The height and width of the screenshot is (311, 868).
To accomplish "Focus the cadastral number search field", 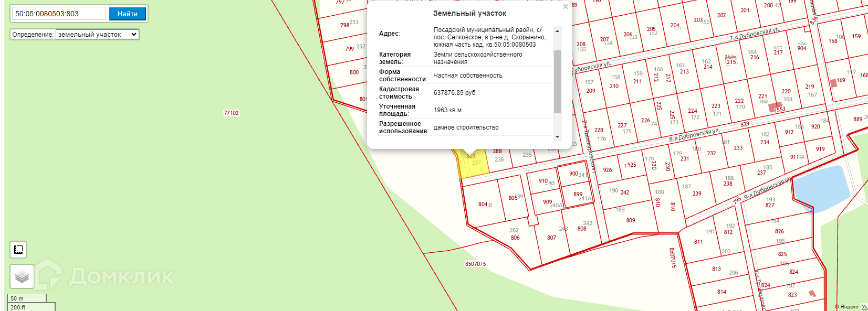I will (59, 14).
